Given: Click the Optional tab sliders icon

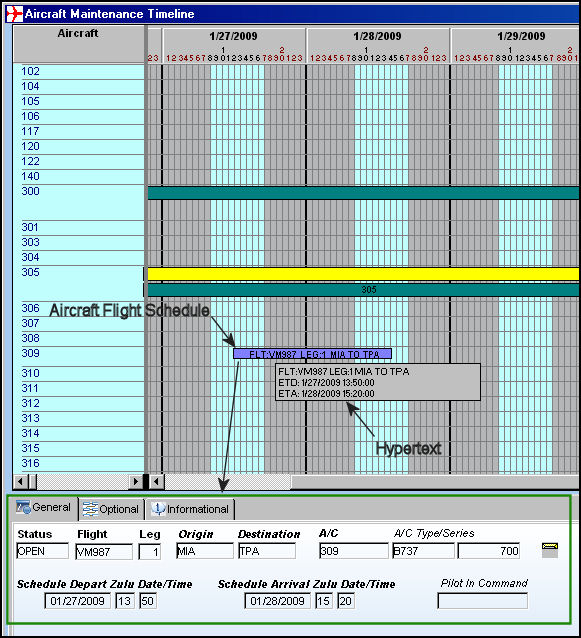Looking at the screenshot, I should coord(90,509).
